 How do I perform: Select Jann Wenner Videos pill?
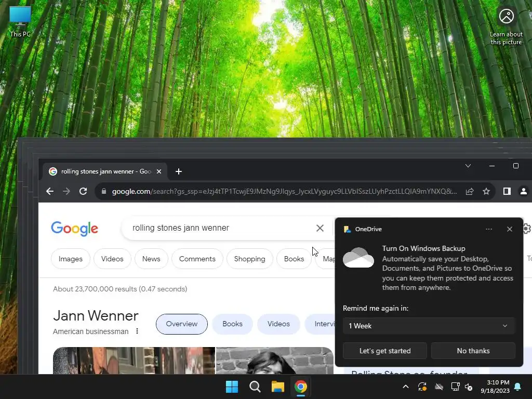pyautogui.click(x=278, y=324)
